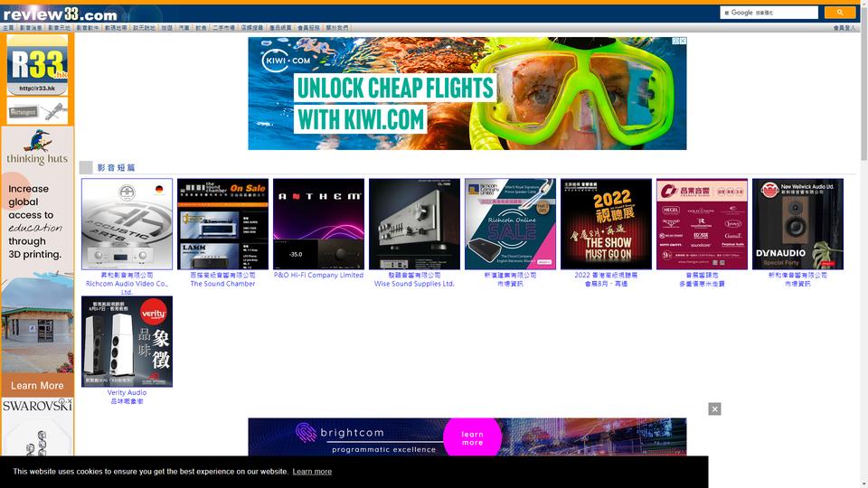Click pink learn more brightcom button
Viewport: 868px width, 488px height.
pyautogui.click(x=472, y=438)
